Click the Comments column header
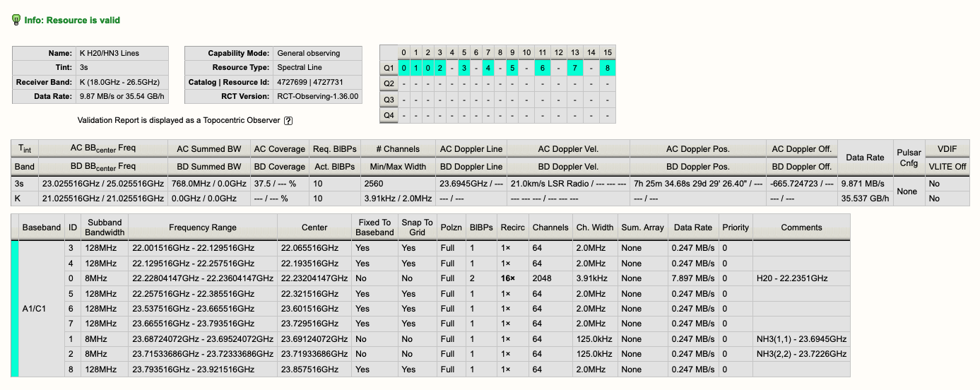 801,227
